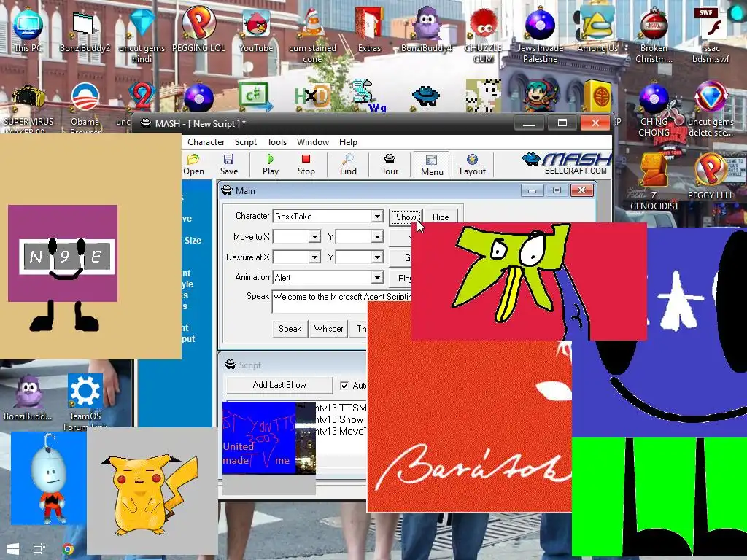Open Find with the magnifier icon
The image size is (747, 560).
(x=348, y=164)
